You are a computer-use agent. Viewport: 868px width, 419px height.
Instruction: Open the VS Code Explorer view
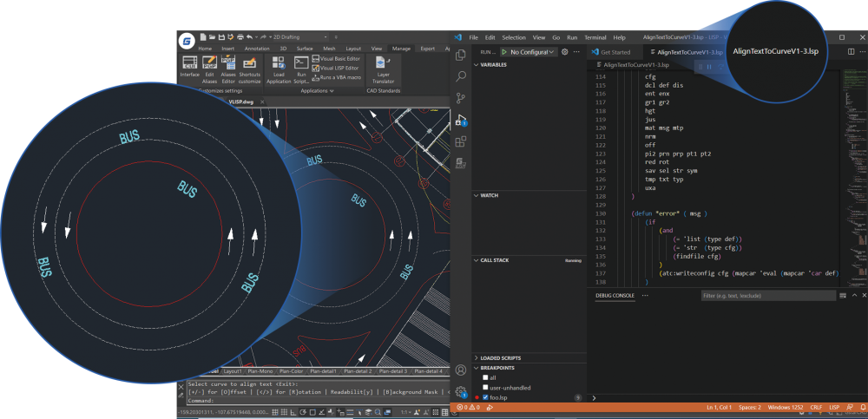(x=460, y=56)
